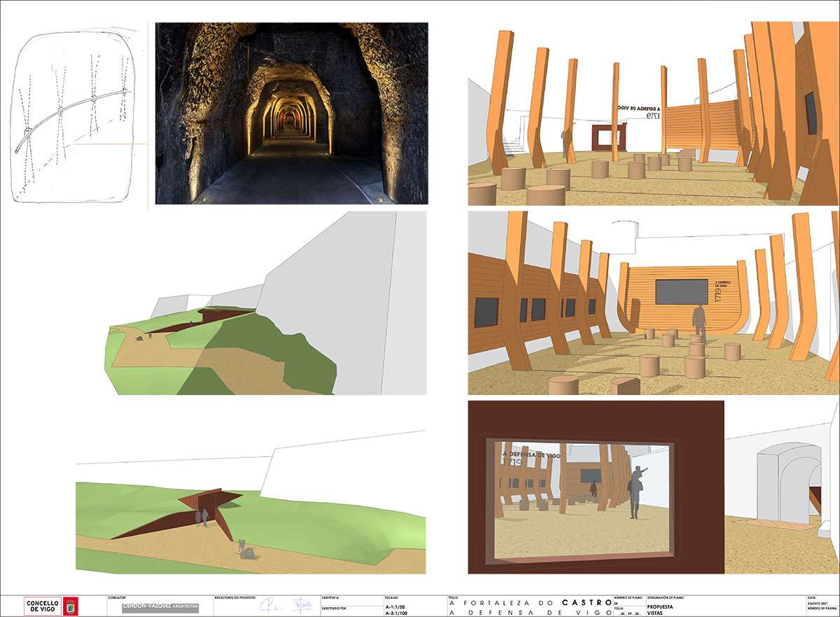The width and height of the screenshot is (840, 617).
Task: Open the render viewed through the brown window frame
Action: [x=595, y=487]
